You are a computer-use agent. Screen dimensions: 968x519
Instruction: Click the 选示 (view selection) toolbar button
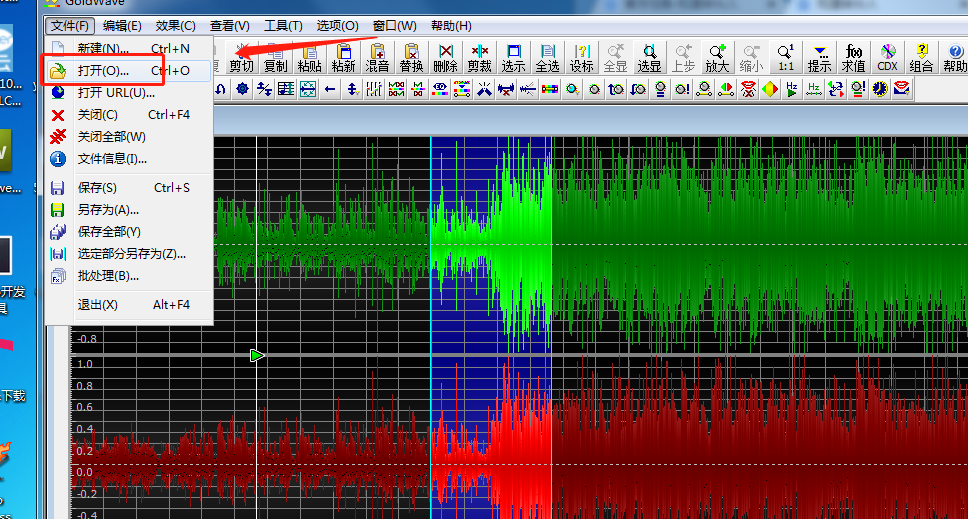[x=513, y=57]
